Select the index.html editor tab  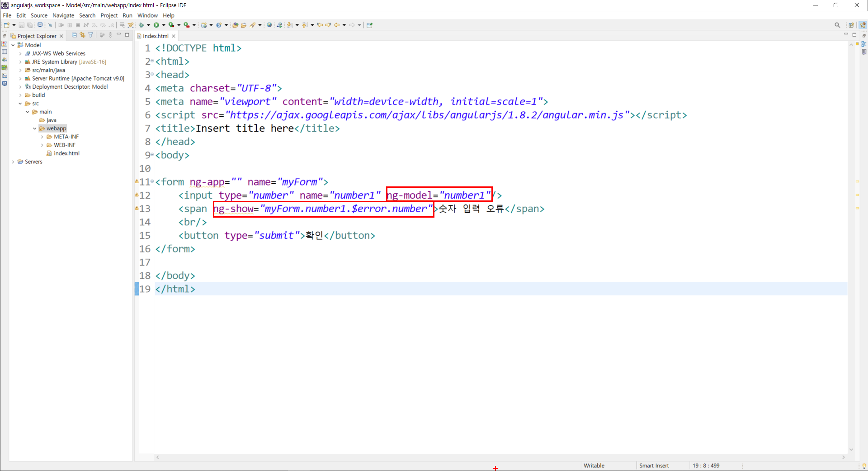[x=156, y=36]
